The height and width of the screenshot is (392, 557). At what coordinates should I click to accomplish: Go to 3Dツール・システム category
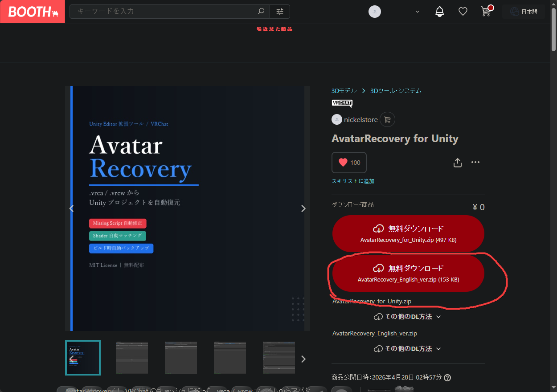(396, 90)
